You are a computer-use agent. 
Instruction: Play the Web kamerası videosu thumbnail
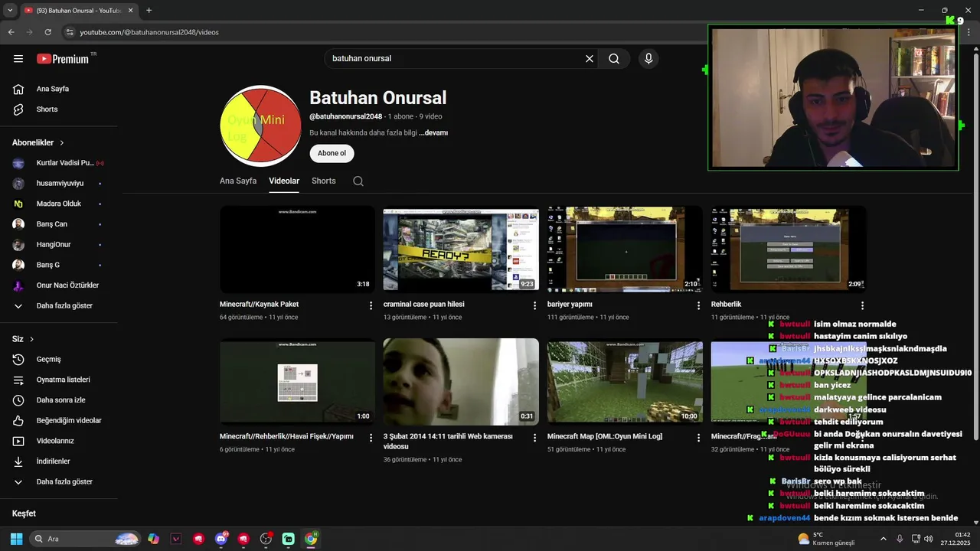[461, 382]
